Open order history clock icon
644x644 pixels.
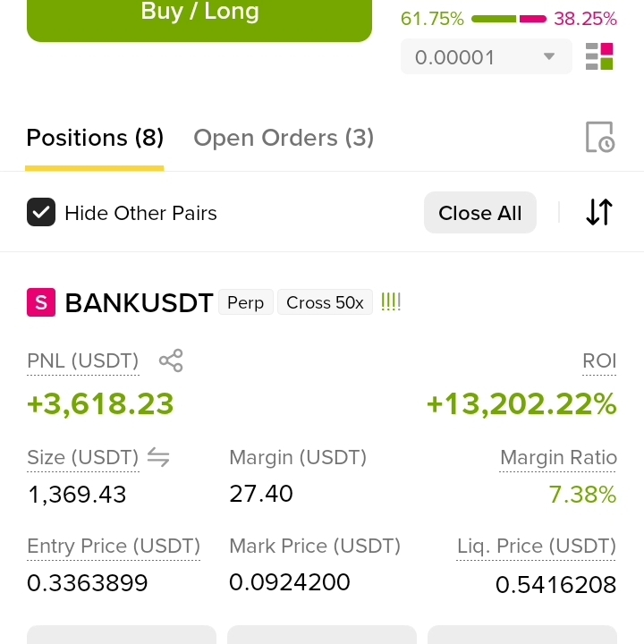(x=599, y=137)
